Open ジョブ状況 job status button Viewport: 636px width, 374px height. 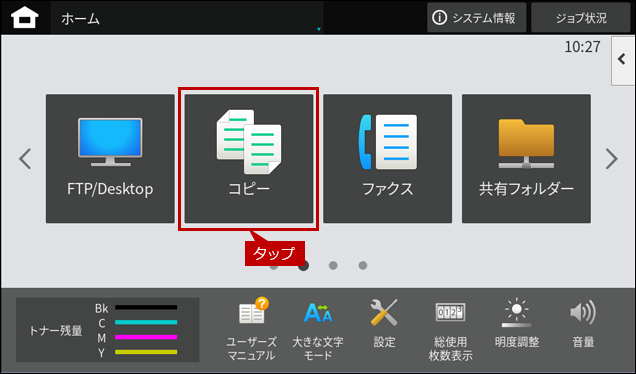point(581,18)
